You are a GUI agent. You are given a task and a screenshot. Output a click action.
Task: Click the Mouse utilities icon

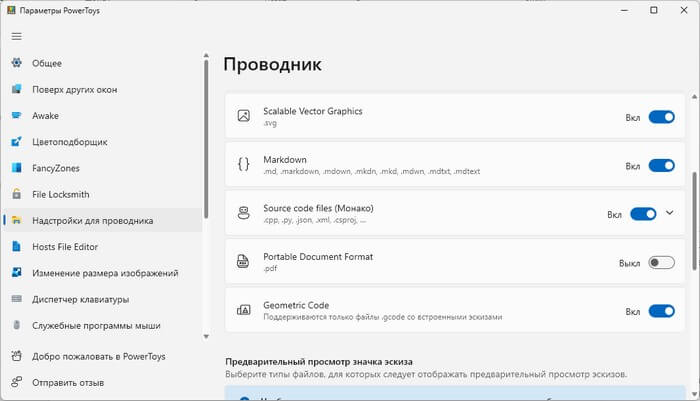(17, 326)
